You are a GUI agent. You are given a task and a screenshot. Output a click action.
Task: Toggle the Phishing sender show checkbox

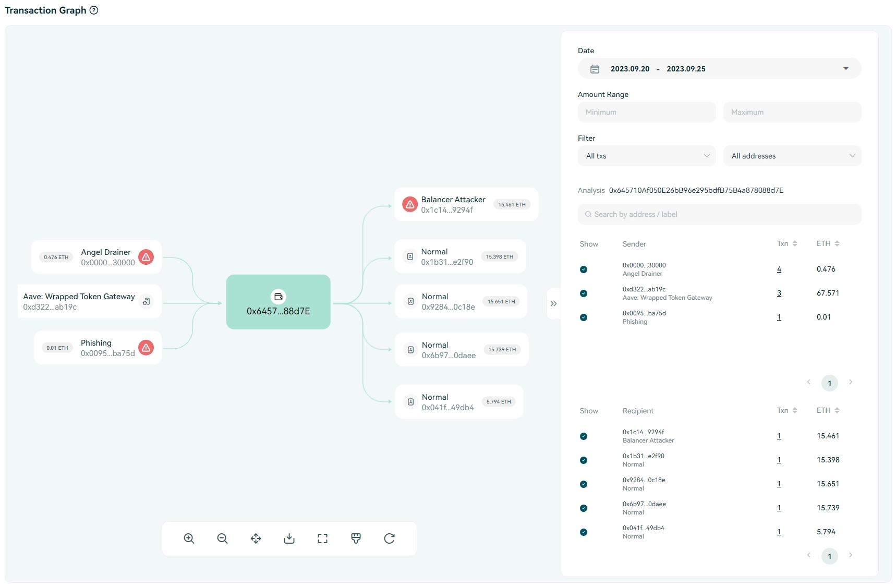tap(584, 317)
